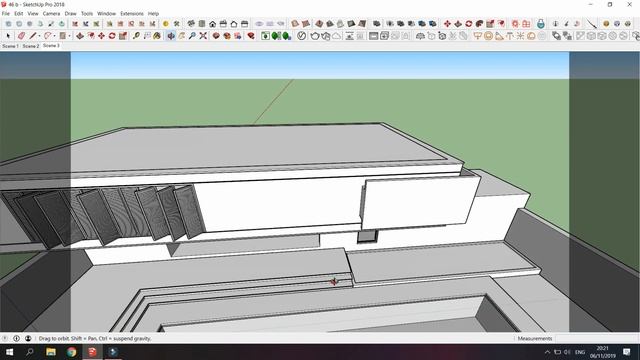640x360 pixels.
Task: Select the Zoom magnifier tool
Action: click(192, 36)
